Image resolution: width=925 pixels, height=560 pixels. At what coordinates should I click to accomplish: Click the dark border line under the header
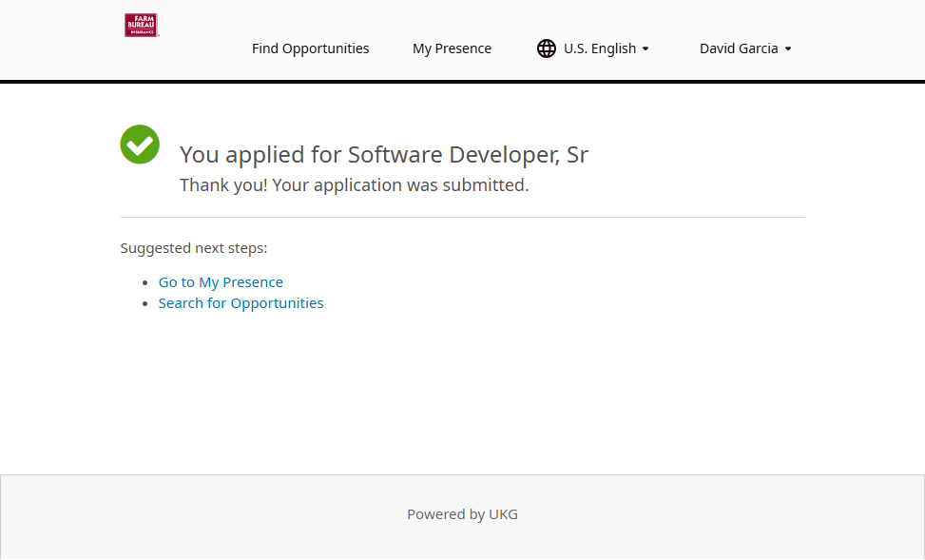[x=462, y=82]
